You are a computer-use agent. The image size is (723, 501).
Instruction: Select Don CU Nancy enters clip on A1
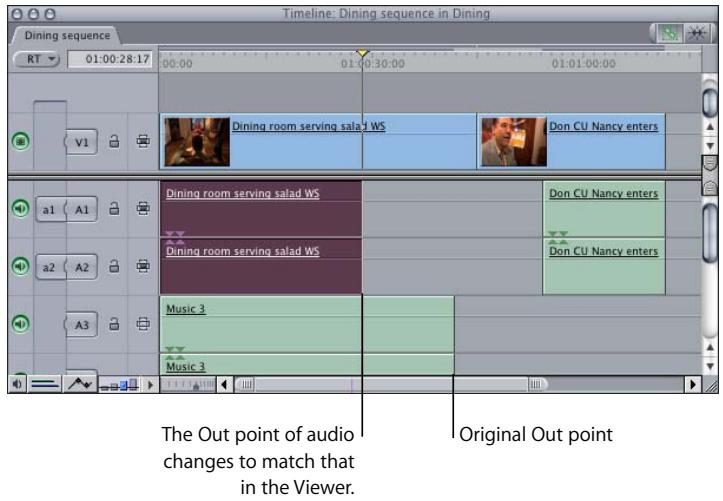(x=604, y=209)
